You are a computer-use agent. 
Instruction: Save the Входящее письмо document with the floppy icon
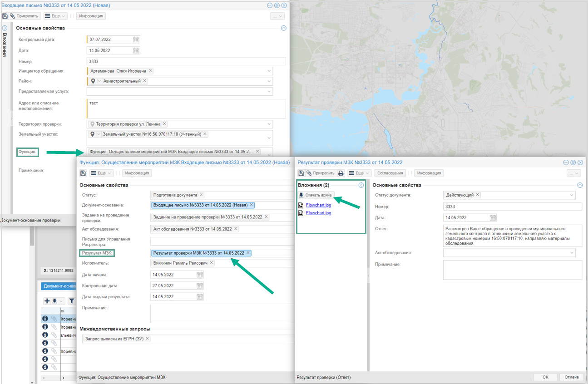click(5, 16)
